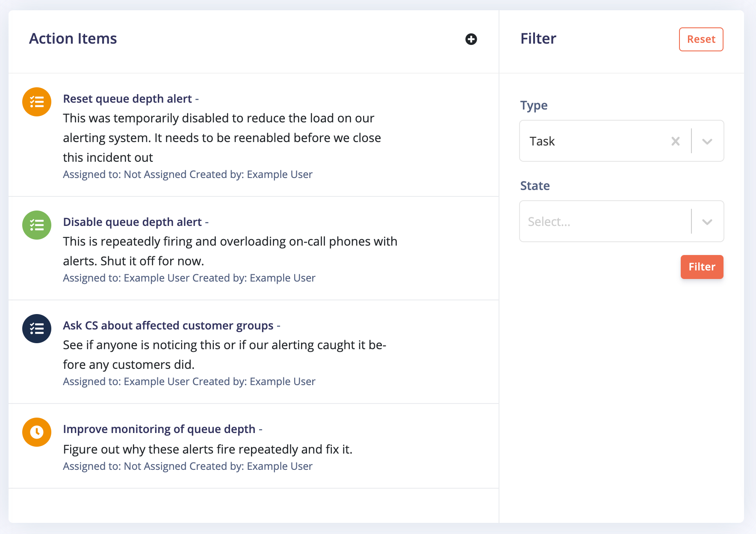The height and width of the screenshot is (534, 756).
Task: Click the assignment line under Improve monitoring item
Action: click(188, 466)
